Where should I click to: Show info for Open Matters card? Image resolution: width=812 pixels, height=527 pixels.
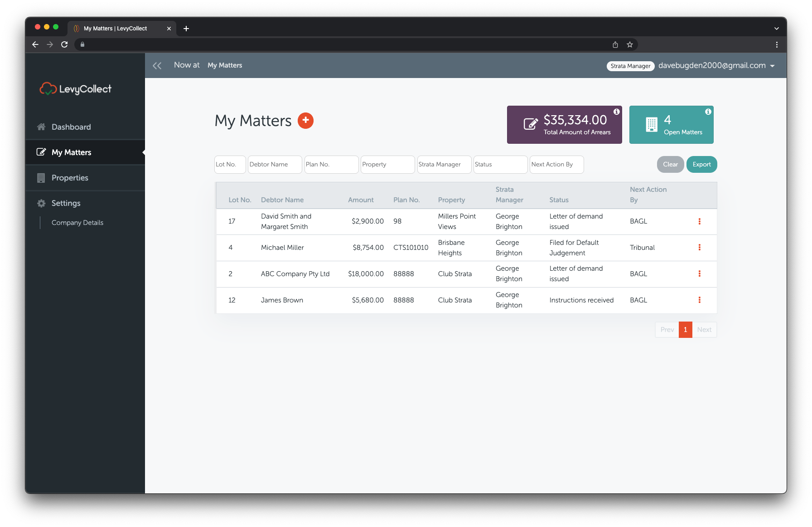click(708, 112)
